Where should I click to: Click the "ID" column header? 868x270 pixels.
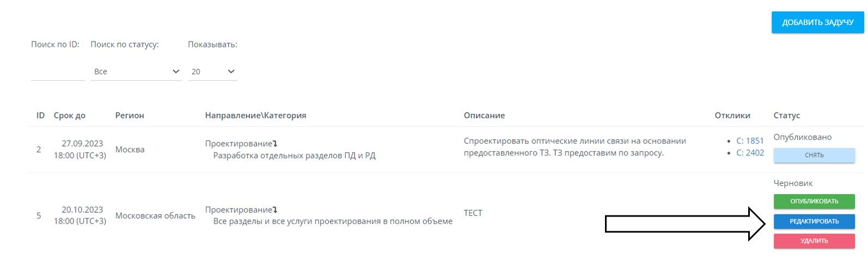(40, 116)
